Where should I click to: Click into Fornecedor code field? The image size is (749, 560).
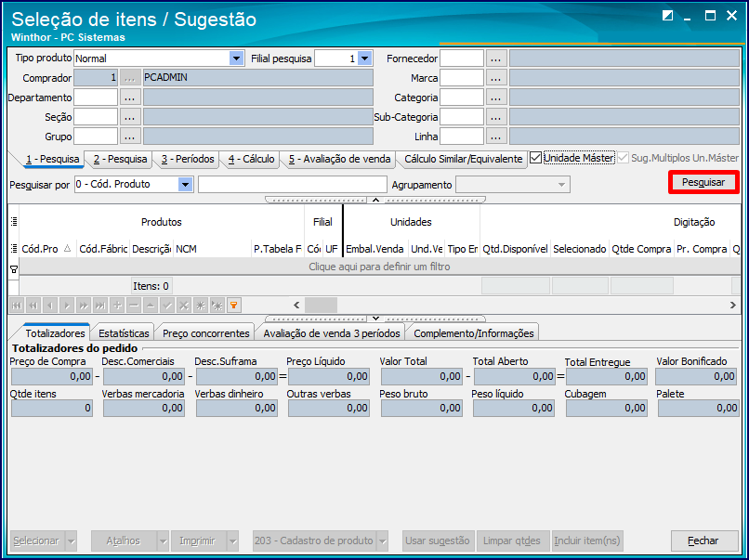point(462,59)
